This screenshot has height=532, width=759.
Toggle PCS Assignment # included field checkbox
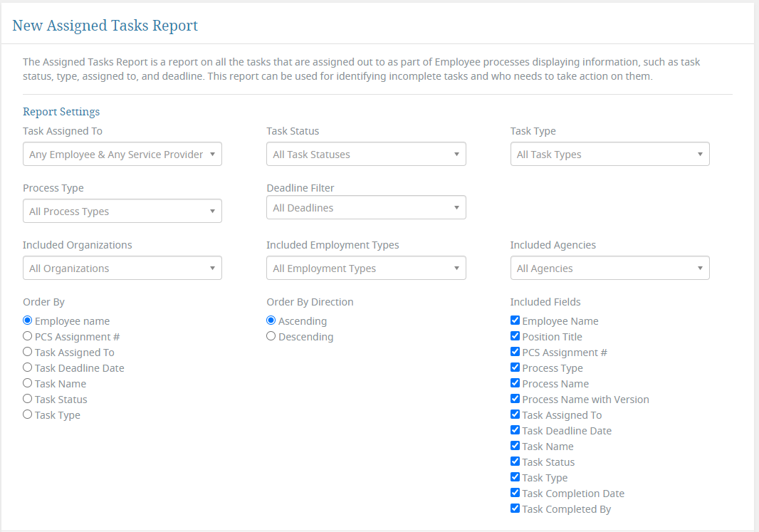click(x=515, y=352)
